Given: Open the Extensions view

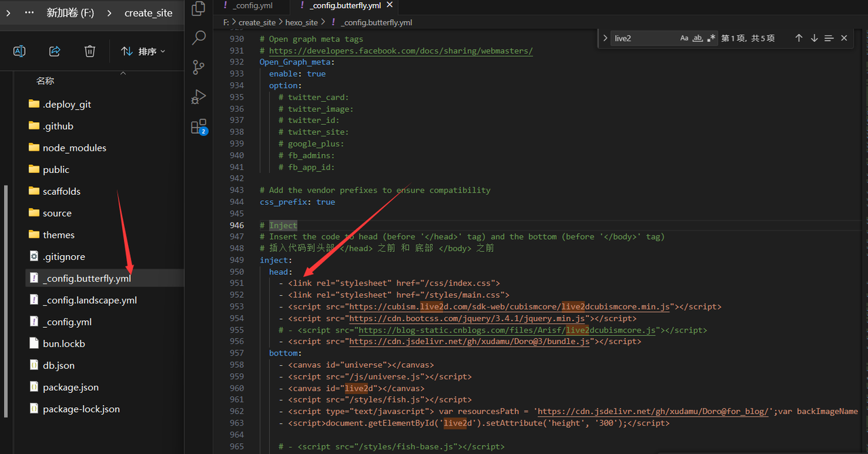Looking at the screenshot, I should (x=199, y=127).
